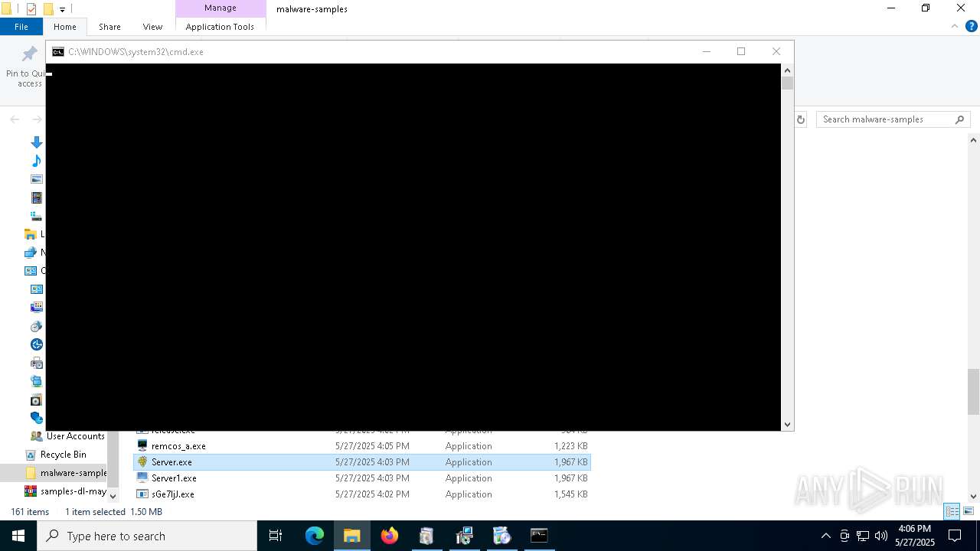Select the remcos_a.exe file row
The height and width of the screenshot is (551, 980).
[362, 446]
